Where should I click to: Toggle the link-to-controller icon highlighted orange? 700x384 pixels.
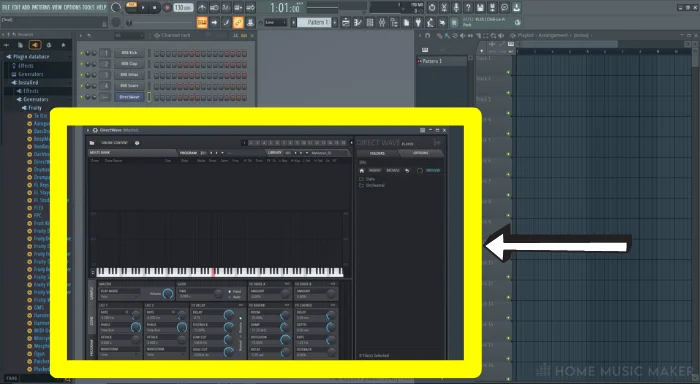238,22
